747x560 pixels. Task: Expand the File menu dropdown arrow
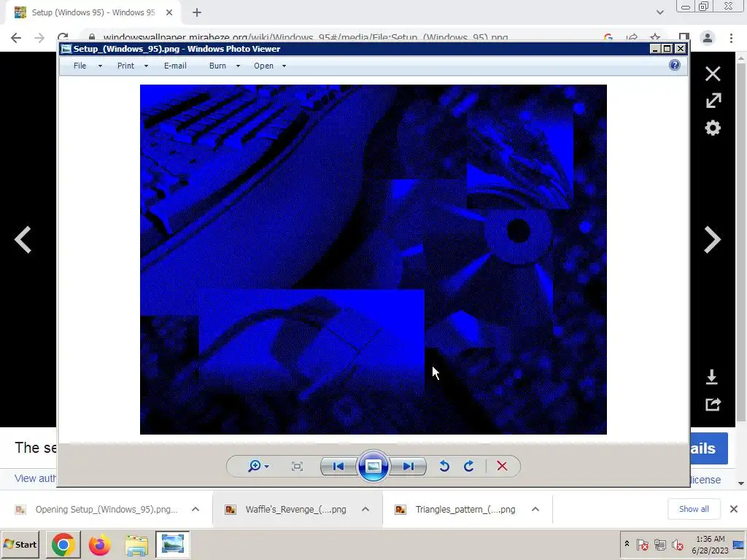(x=100, y=66)
